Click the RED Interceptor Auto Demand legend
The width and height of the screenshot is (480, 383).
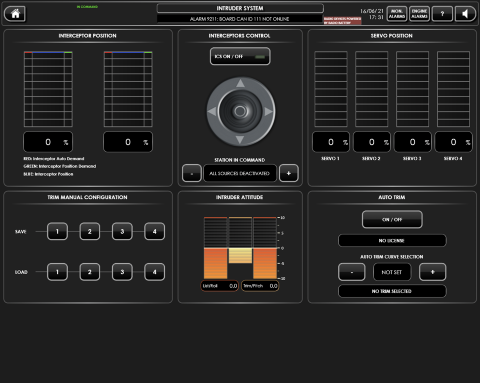[x=54, y=159]
